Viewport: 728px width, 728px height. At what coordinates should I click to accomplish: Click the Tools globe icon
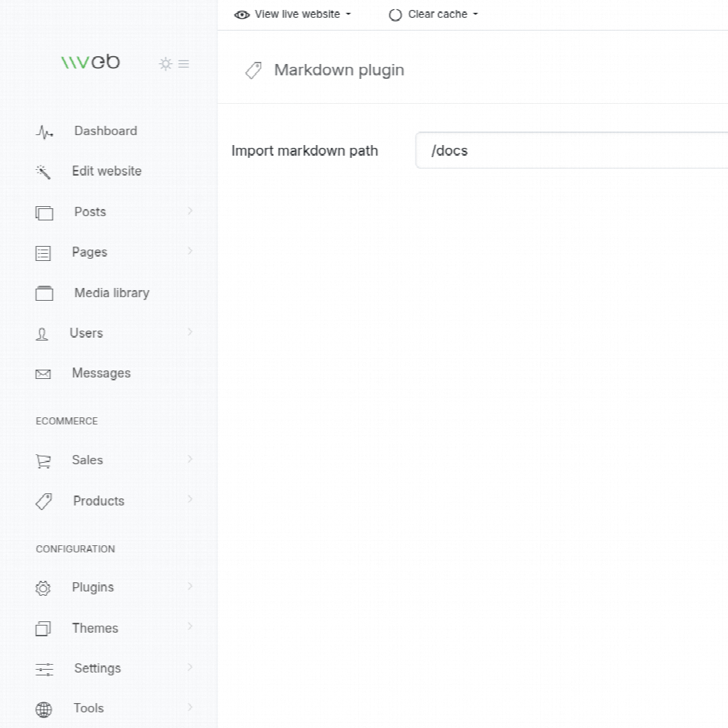coord(44,709)
